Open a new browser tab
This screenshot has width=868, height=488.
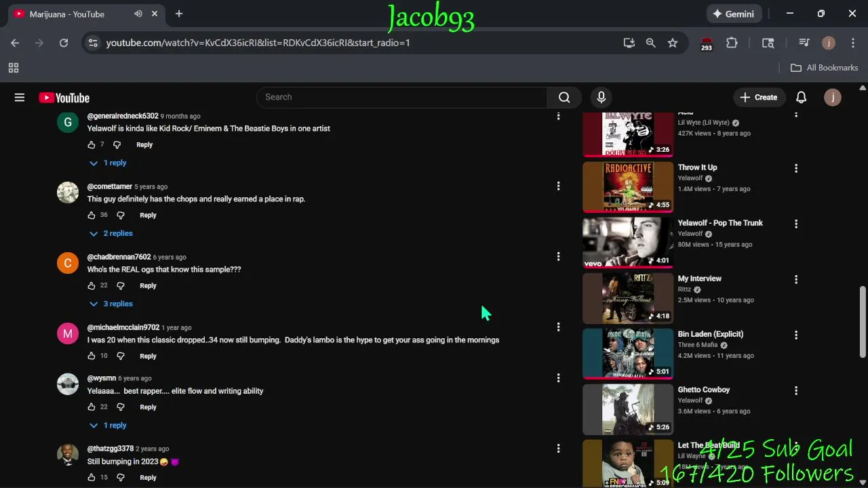179,14
